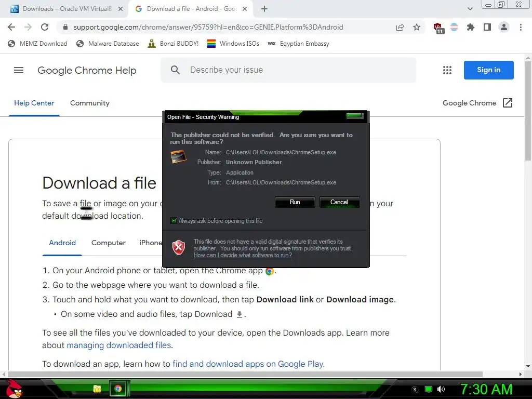Click the site lock icon in address bar
This screenshot has height=399, width=532.
tap(65, 27)
